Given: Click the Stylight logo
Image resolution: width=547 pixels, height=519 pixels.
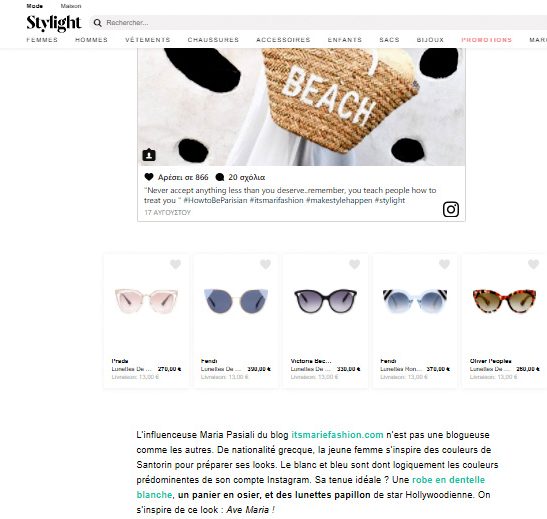Looking at the screenshot, I should [54, 23].
